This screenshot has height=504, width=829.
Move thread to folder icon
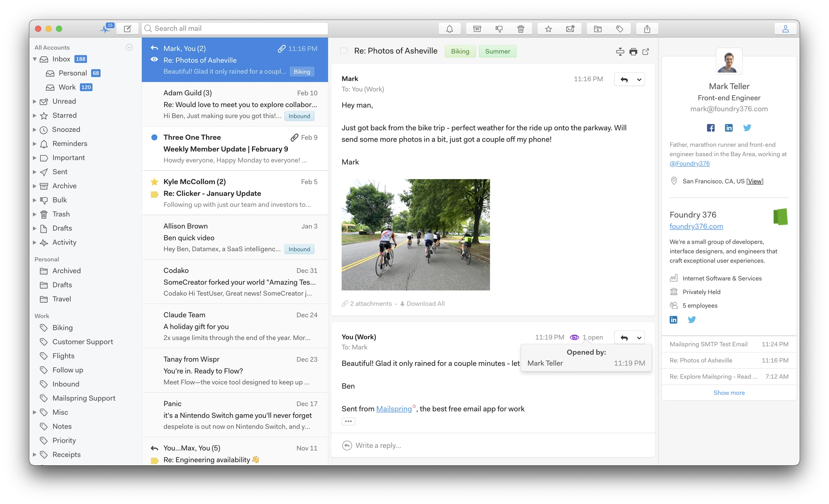(598, 29)
